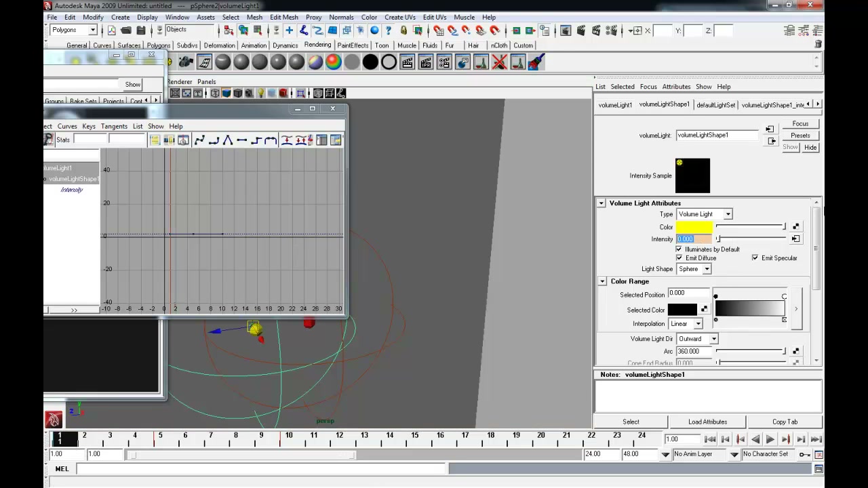Click the Hide button

click(810, 147)
